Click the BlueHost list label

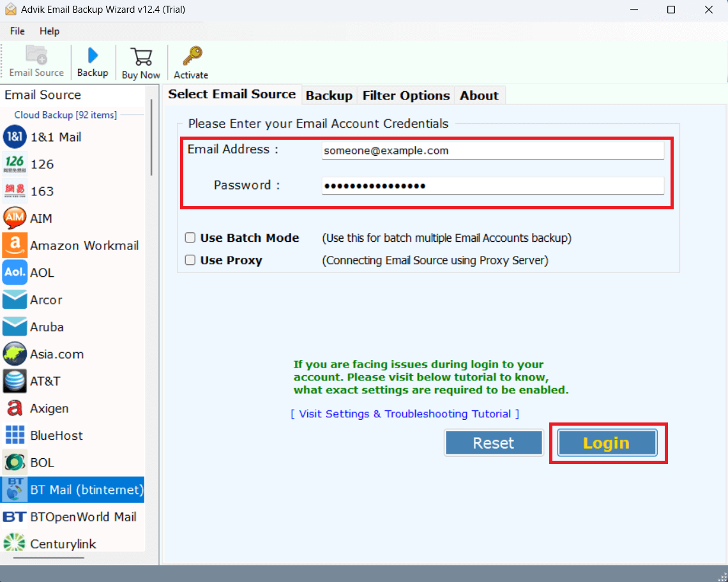[57, 436]
